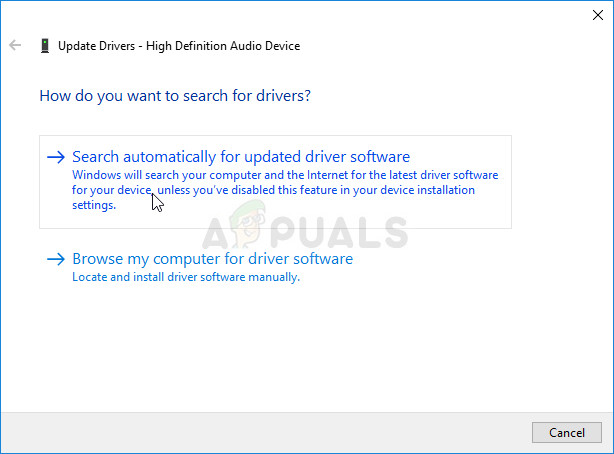Click 'Locate and install driver software manually.' text
This screenshot has height=454, width=614.
pyautogui.click(x=186, y=277)
